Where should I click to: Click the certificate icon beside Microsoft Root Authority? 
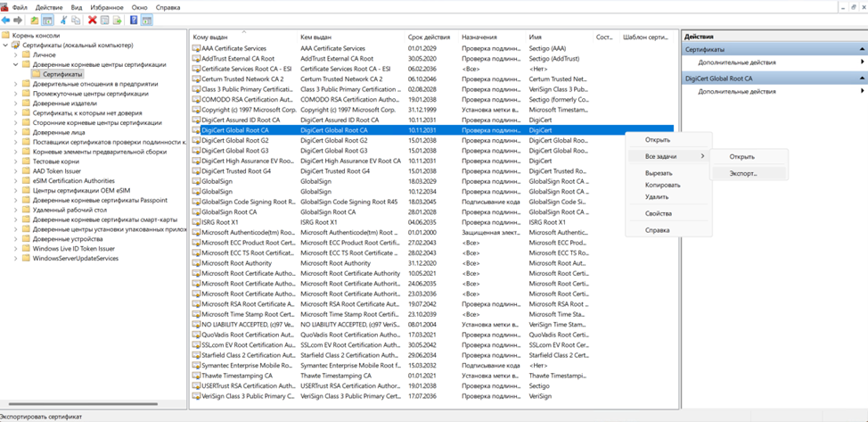pyautogui.click(x=196, y=263)
